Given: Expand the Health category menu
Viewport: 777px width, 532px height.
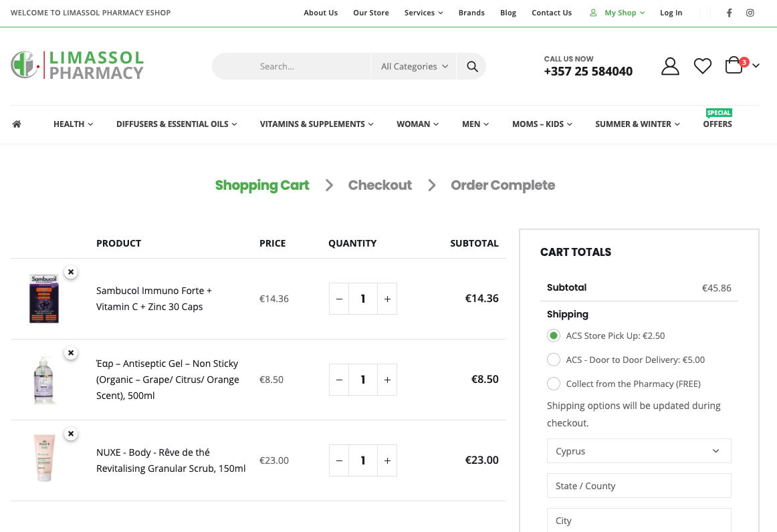Looking at the screenshot, I should tap(74, 124).
